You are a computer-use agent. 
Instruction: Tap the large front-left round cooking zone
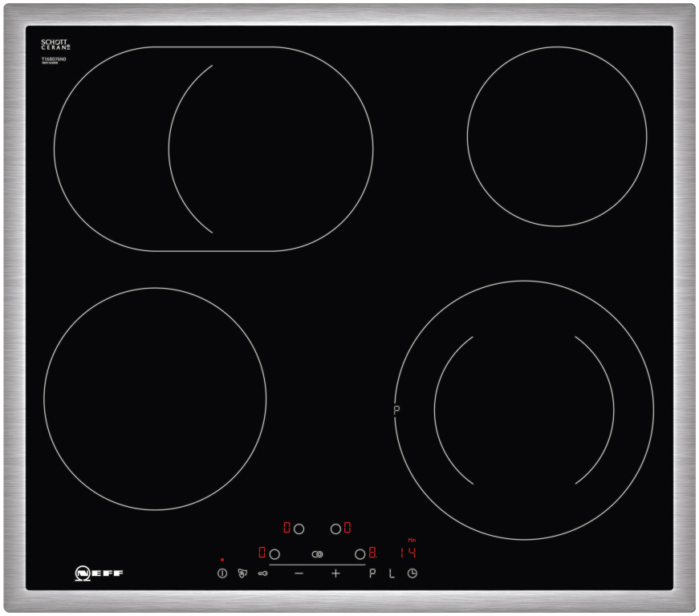coord(155,399)
